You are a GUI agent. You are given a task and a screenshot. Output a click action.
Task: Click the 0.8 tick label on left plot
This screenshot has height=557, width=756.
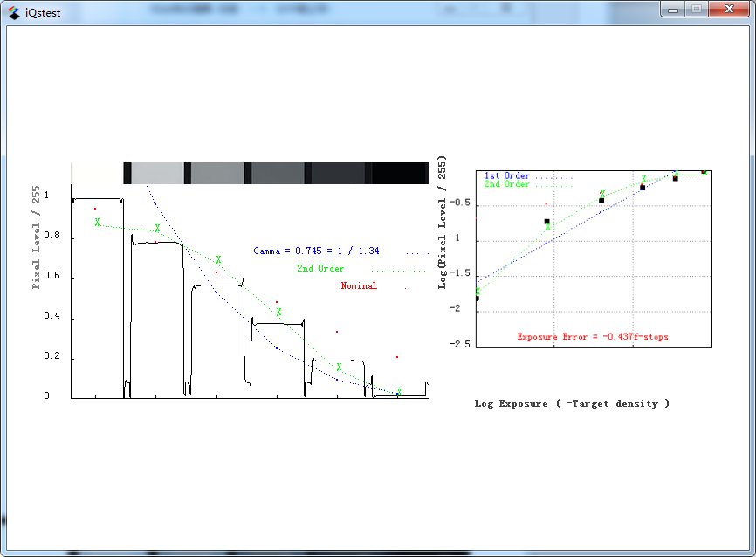[x=52, y=236]
